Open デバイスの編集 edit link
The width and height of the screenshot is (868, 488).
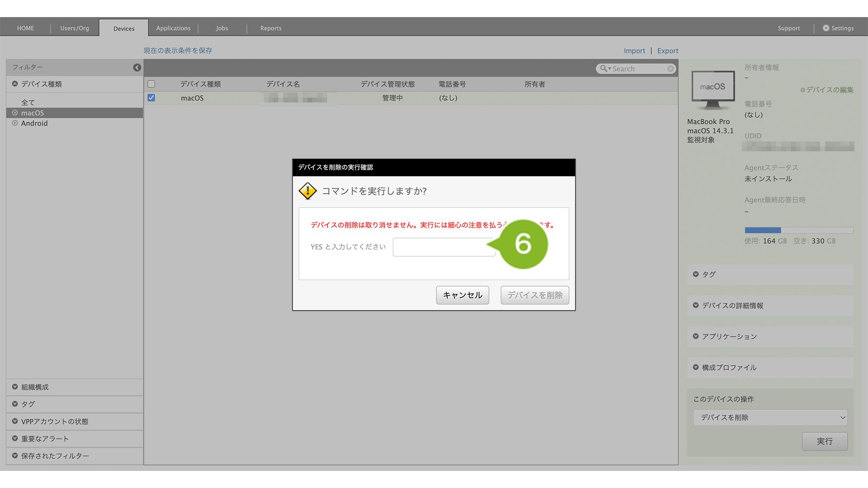click(827, 90)
